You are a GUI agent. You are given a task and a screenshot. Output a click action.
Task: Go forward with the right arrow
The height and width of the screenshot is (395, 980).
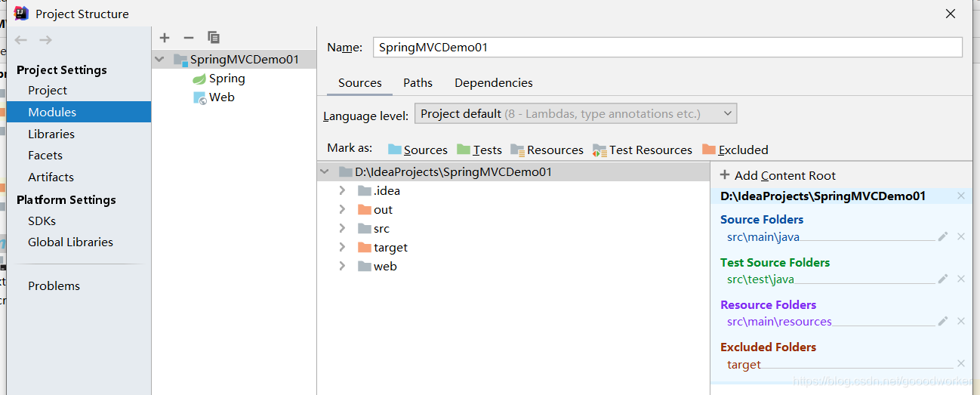coord(45,40)
